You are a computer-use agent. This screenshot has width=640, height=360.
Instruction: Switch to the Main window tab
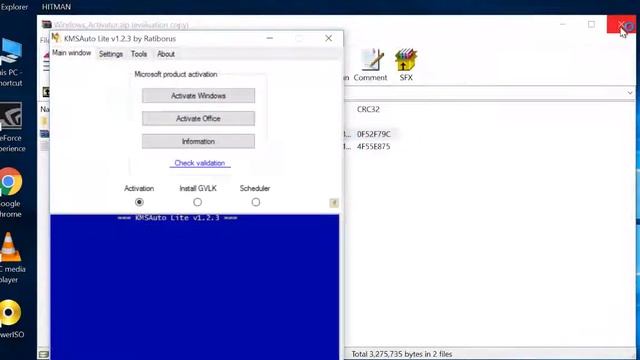coord(71,53)
